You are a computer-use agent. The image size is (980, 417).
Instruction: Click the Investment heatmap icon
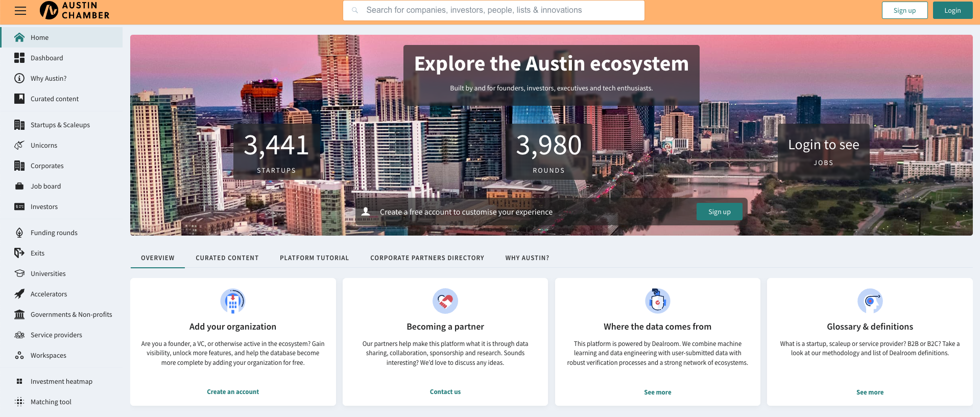(x=19, y=381)
